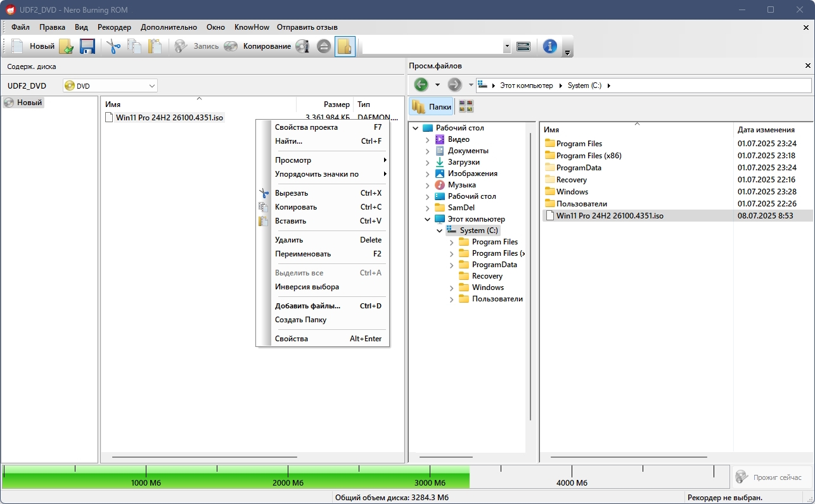
Task: Click the Eject disc toolbar icon
Action: pos(324,46)
